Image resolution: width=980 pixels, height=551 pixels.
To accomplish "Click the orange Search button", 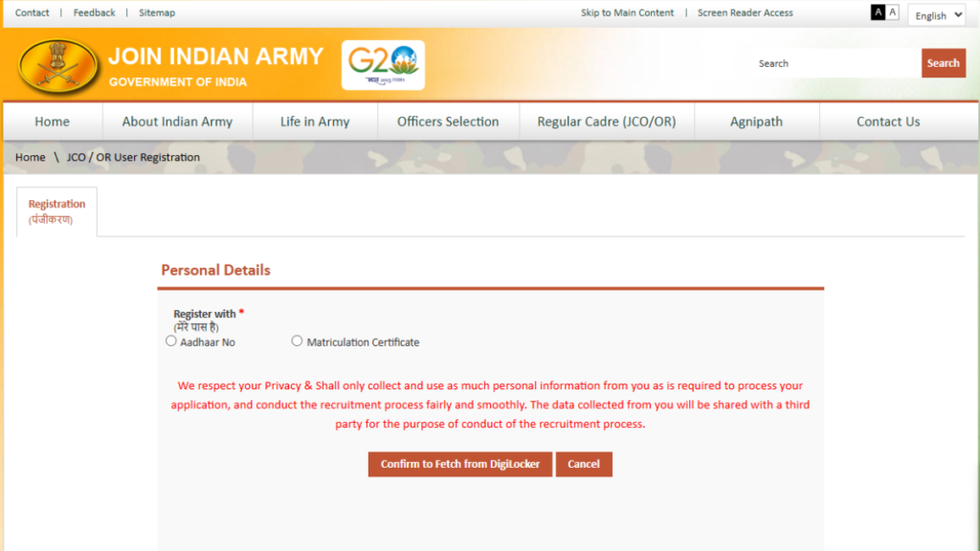I will coord(943,63).
